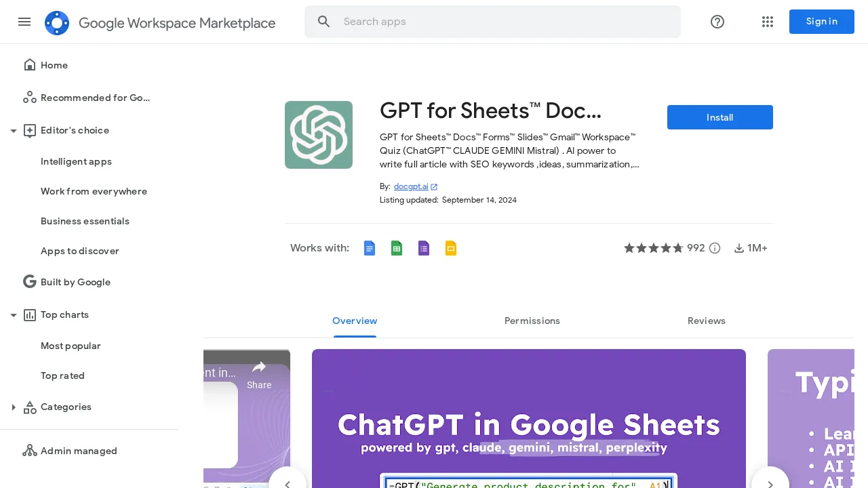Collapse the Top charts section
Screen dimensions: 868x488
(14, 315)
